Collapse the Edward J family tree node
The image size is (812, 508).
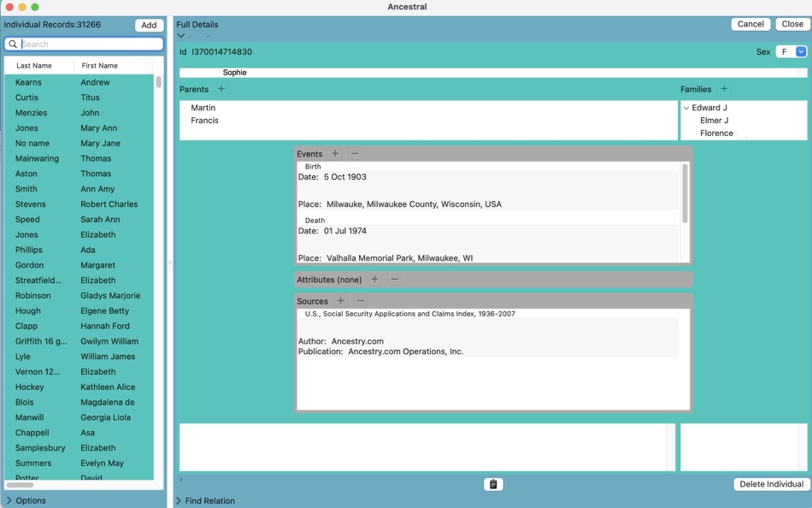click(686, 108)
